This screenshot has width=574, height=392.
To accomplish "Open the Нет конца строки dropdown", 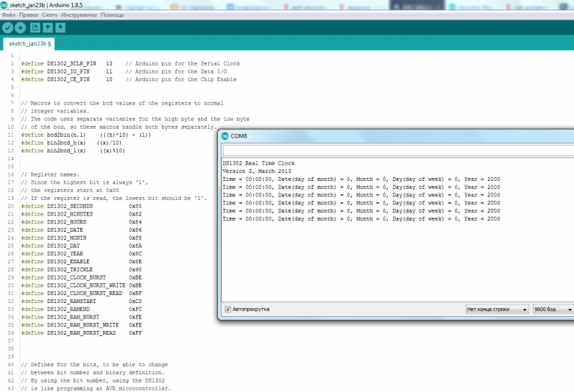I will [x=497, y=310].
